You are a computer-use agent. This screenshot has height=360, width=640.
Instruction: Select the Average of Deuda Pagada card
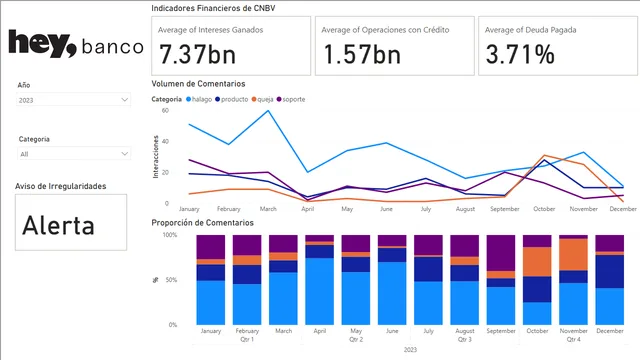point(558,46)
